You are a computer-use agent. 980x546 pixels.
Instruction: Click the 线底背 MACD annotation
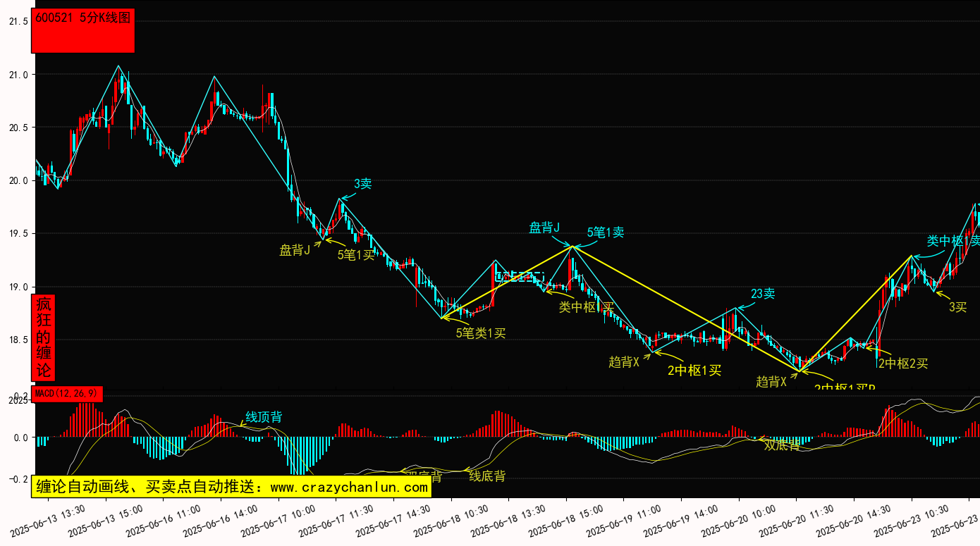coord(487,476)
